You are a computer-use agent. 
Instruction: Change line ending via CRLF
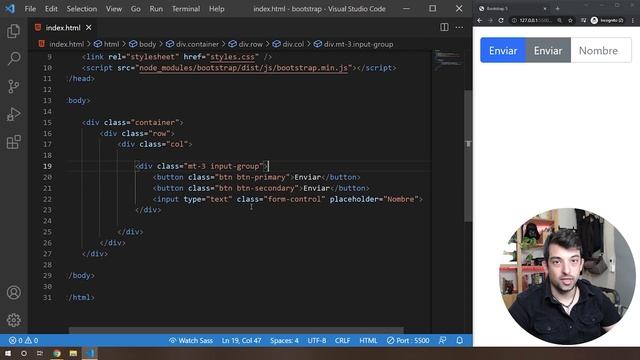pos(342,340)
